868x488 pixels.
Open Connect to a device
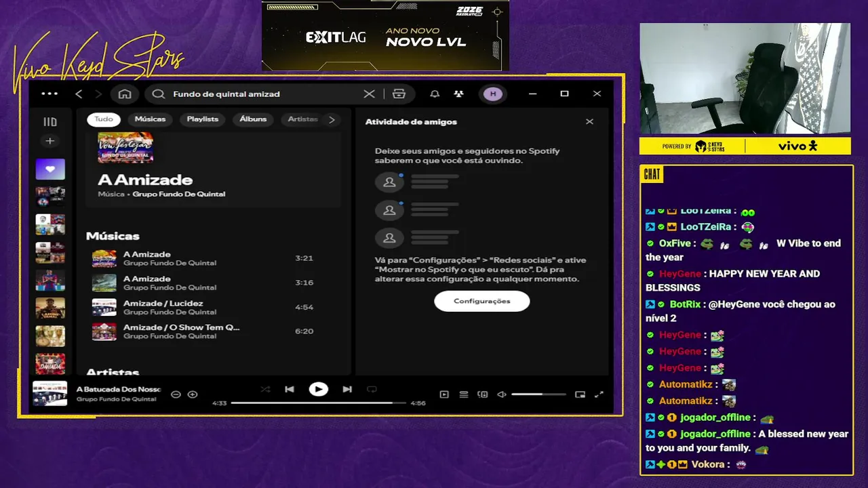pos(483,394)
